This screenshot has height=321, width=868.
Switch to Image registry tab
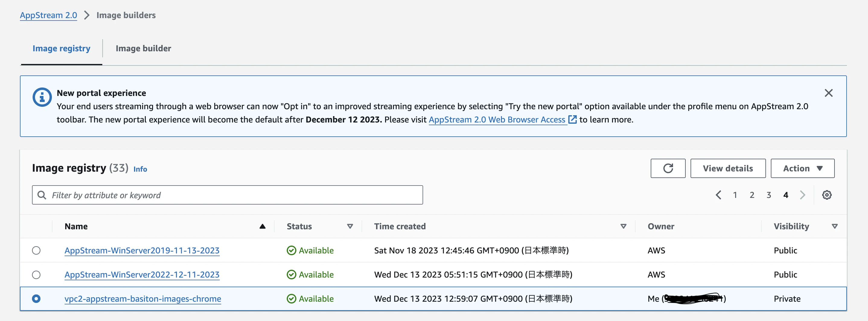pyautogui.click(x=61, y=49)
